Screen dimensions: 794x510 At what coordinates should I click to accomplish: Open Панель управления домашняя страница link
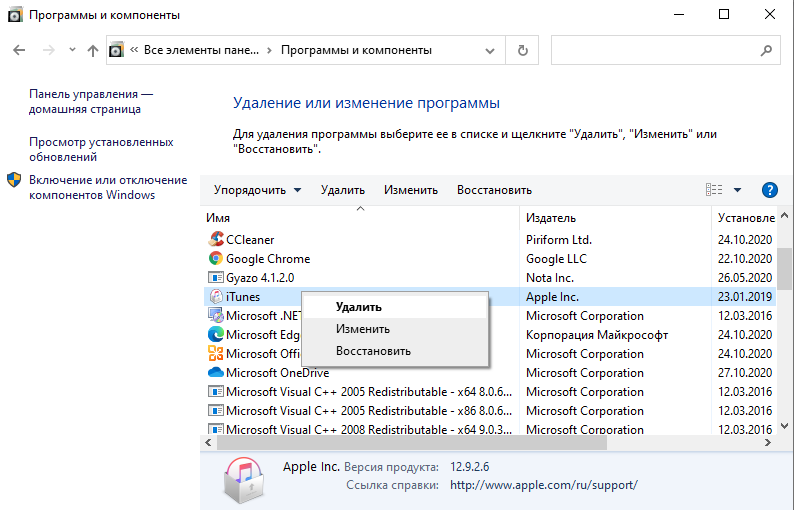(x=91, y=101)
